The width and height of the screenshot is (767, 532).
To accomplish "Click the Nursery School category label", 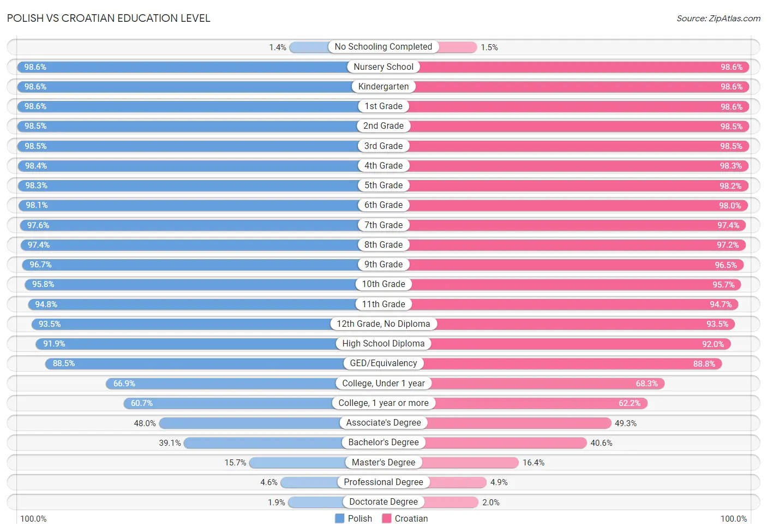I will (x=383, y=67).
